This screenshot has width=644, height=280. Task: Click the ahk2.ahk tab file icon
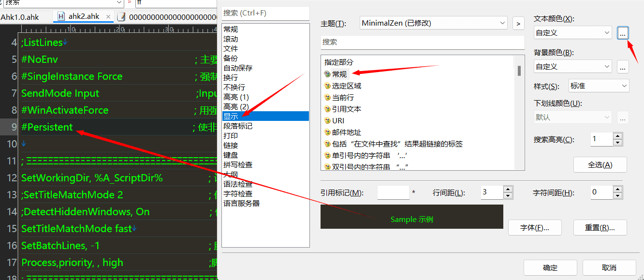click(61, 16)
